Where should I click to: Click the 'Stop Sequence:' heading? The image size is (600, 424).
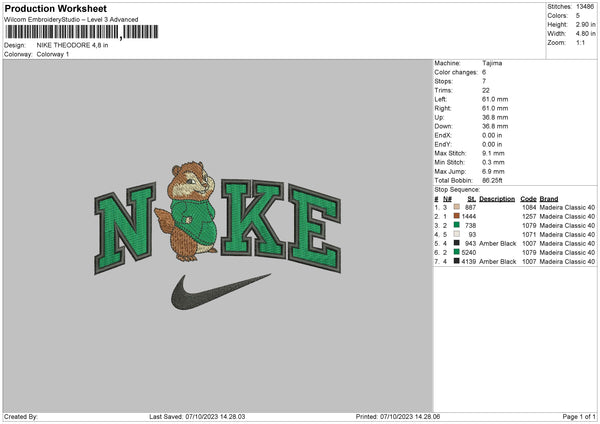(x=457, y=189)
